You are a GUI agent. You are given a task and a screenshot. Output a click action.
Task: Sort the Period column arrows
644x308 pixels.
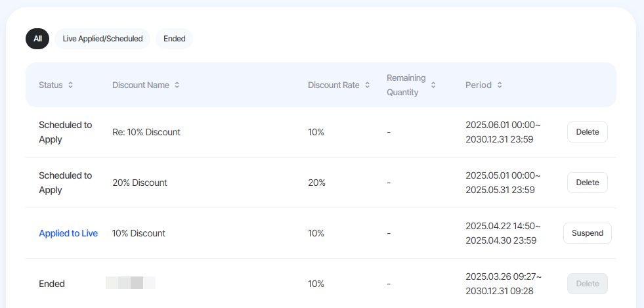coord(500,85)
